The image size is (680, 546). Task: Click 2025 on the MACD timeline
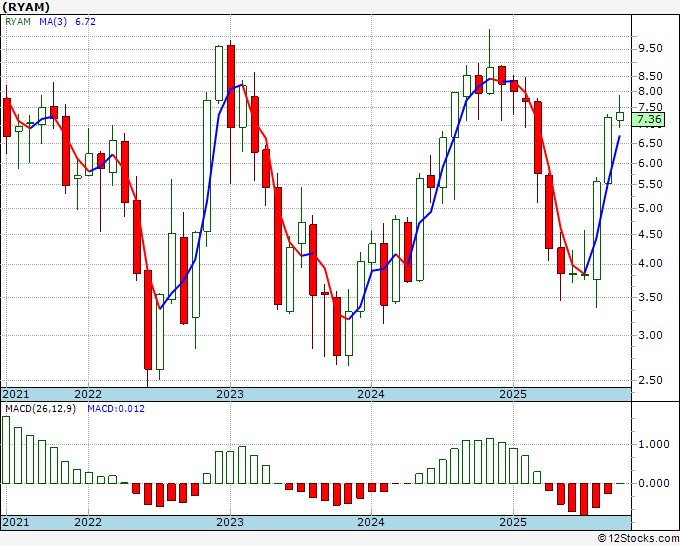click(513, 522)
